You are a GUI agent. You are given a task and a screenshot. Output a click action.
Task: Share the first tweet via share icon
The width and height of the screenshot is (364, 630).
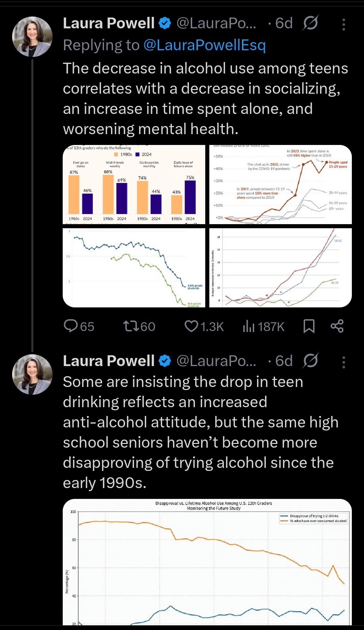[337, 326]
